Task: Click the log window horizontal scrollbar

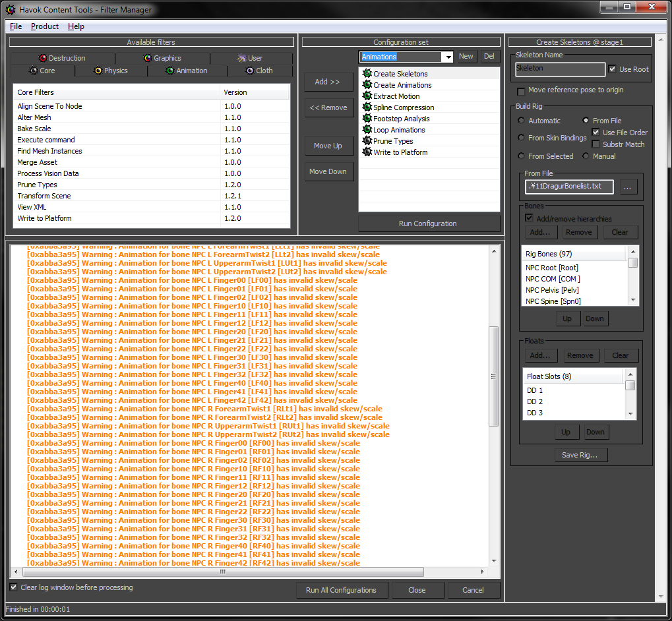Action: [x=223, y=572]
